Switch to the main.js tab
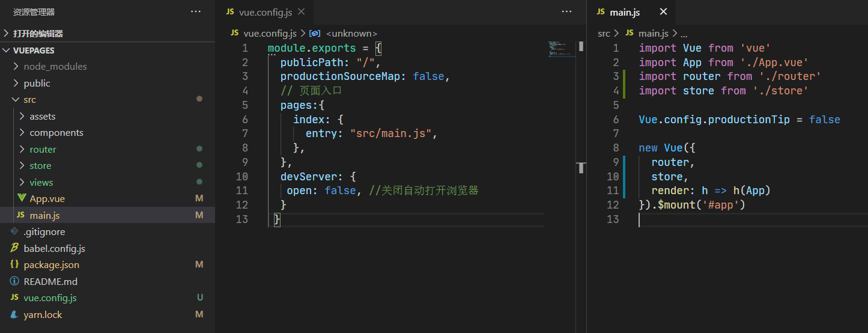This screenshot has height=333, width=868. click(x=625, y=11)
